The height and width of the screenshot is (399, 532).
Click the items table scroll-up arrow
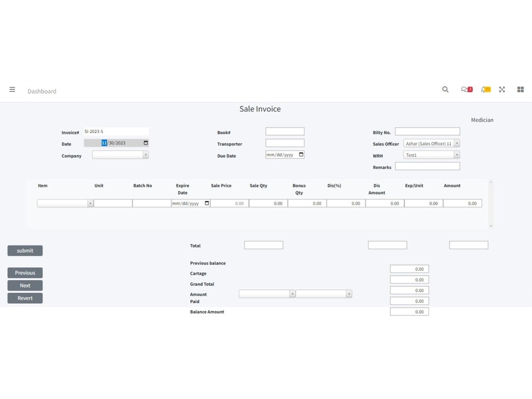491,182
